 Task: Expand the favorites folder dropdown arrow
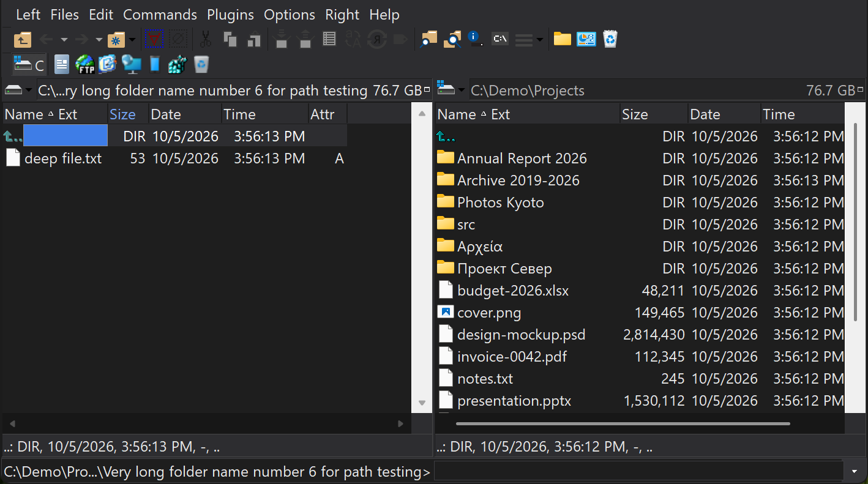pos(132,40)
